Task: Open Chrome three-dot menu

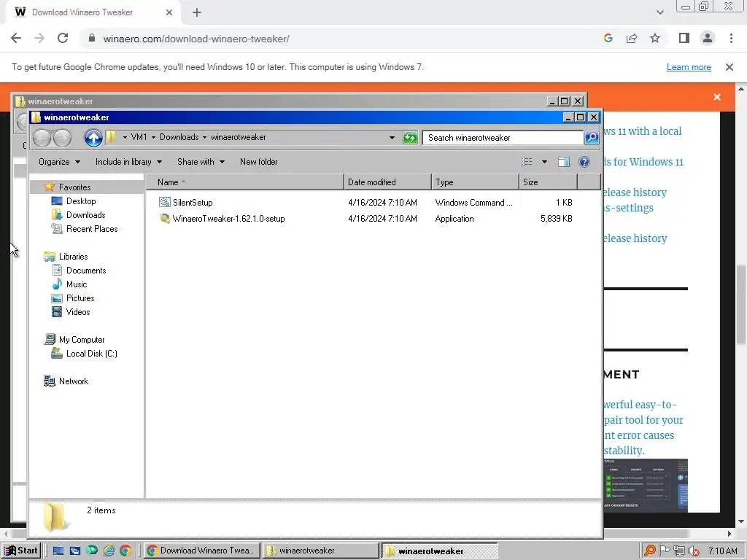Action: coord(731,38)
